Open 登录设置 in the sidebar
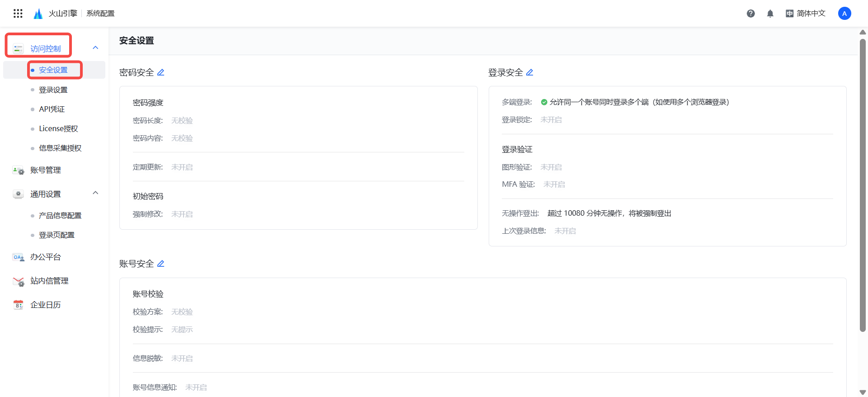 coord(53,90)
